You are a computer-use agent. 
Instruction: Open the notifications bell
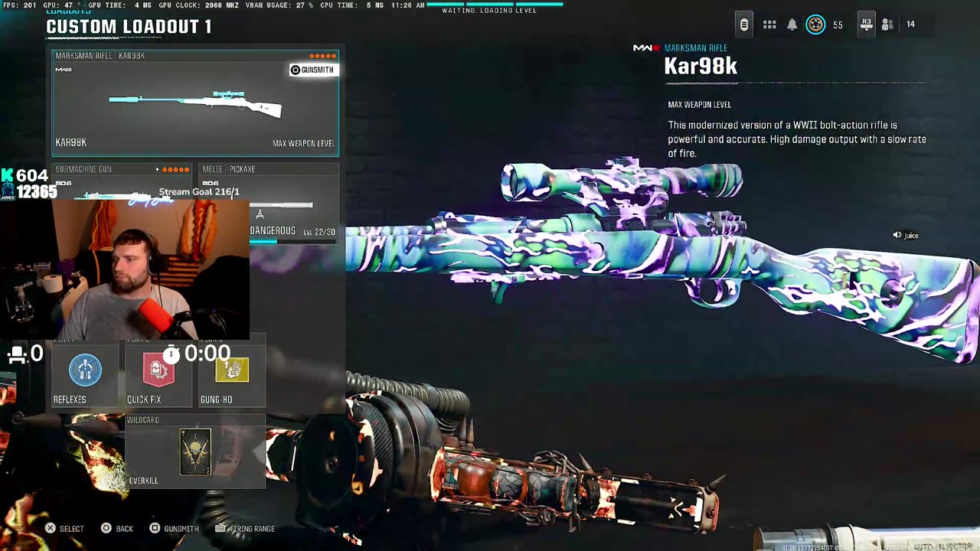tap(792, 24)
